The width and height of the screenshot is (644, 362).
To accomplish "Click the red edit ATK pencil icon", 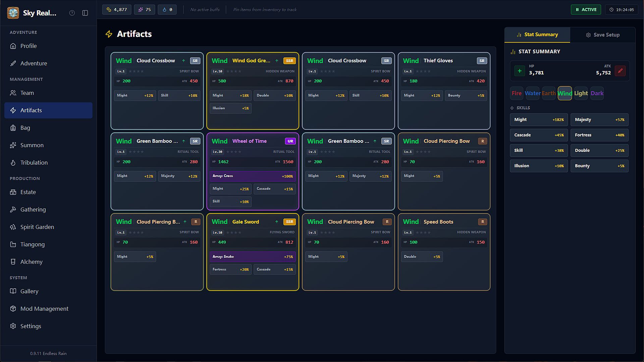I will point(620,71).
